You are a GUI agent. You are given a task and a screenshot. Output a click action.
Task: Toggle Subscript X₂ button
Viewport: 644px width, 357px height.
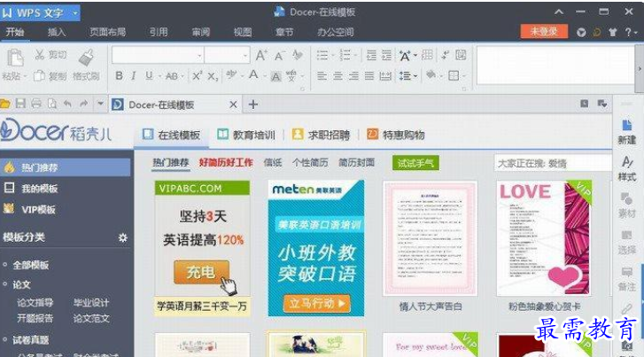point(213,76)
